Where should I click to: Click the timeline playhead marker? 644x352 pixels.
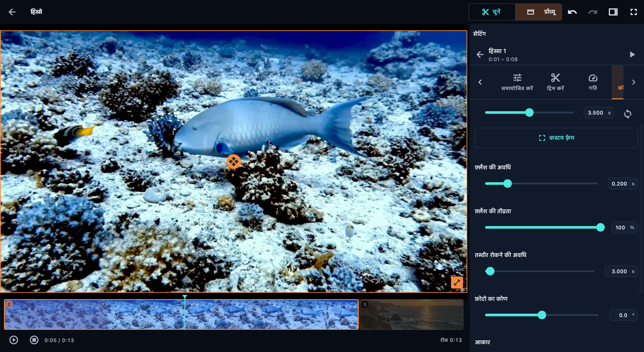point(185,297)
